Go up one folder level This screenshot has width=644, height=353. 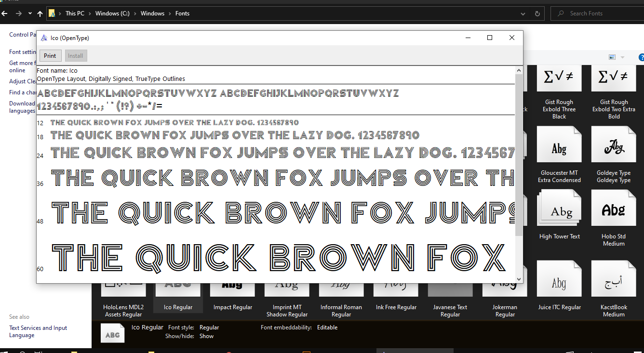40,13
